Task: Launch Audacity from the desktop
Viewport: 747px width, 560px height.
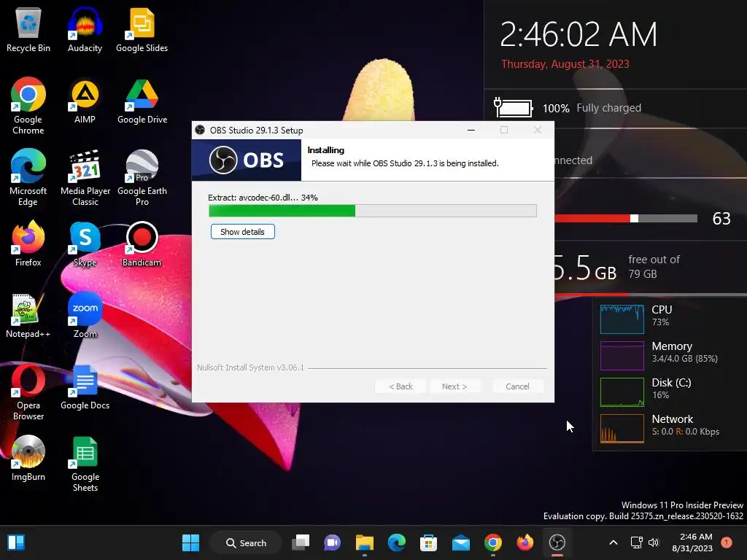Action: (x=85, y=28)
